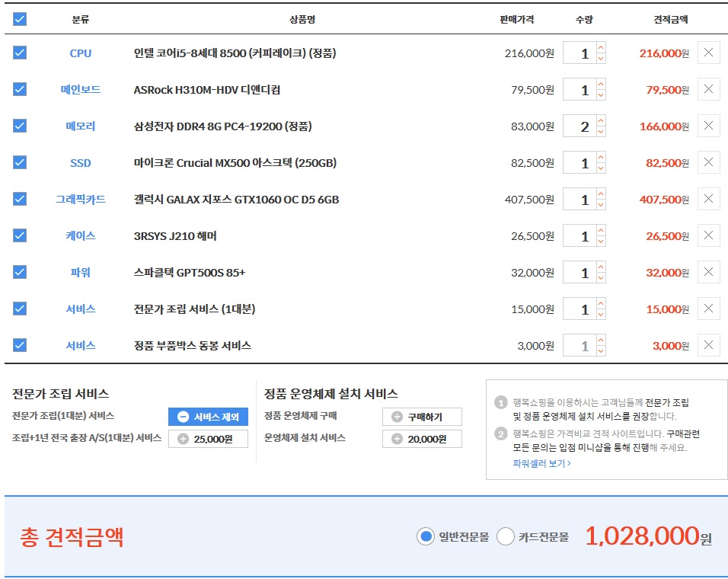
Task: Remove the 메인보드 row with its X icon
Action: click(x=708, y=89)
